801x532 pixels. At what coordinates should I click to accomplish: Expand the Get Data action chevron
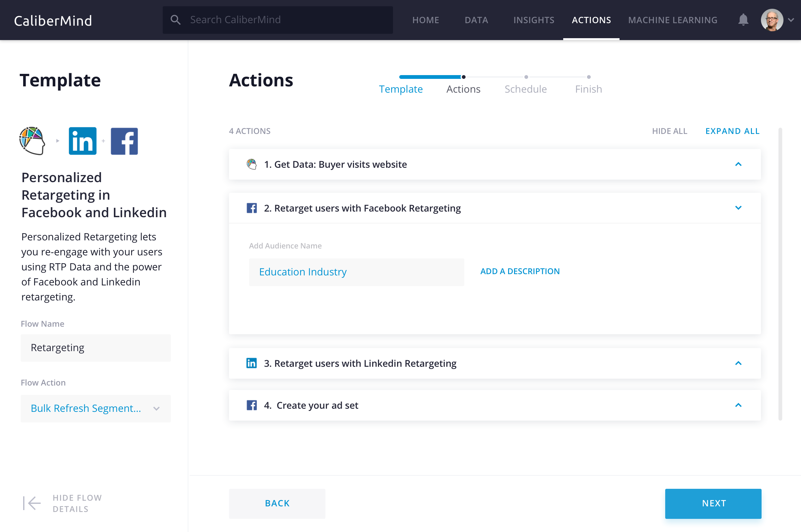(738, 164)
